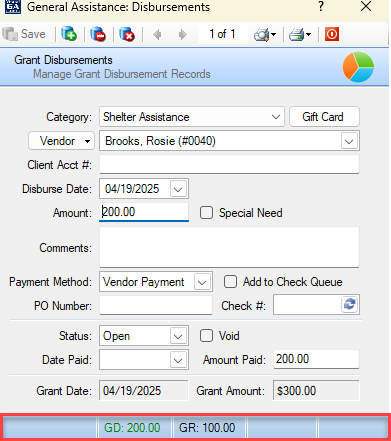
Task: Click the Gift Card button
Action: point(324,117)
